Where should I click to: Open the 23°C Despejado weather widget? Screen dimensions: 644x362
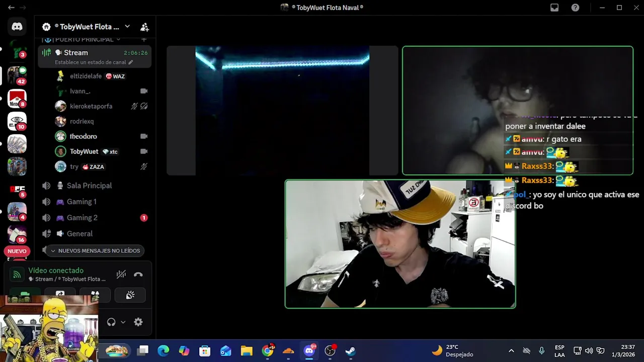coord(453,350)
